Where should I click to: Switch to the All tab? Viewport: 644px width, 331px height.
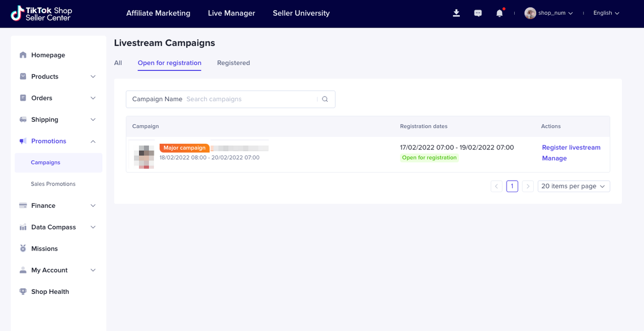point(118,63)
